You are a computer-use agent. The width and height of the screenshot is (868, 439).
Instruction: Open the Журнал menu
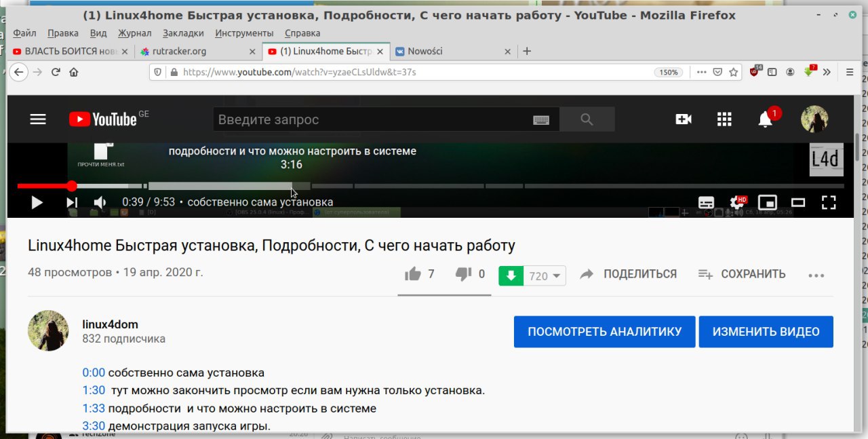134,33
